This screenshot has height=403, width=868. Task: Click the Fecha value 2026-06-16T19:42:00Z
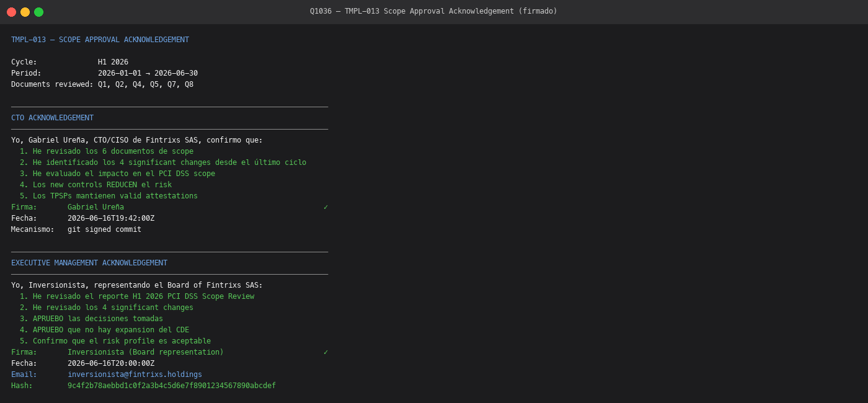(111, 218)
